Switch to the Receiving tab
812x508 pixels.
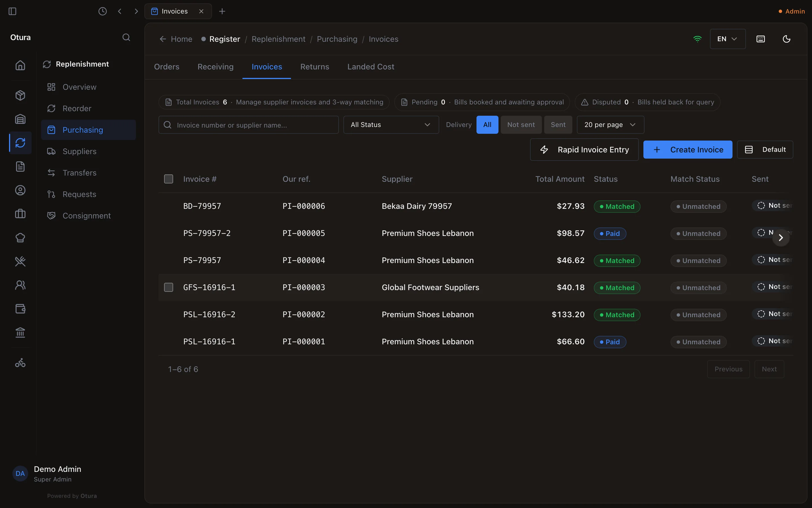point(215,67)
